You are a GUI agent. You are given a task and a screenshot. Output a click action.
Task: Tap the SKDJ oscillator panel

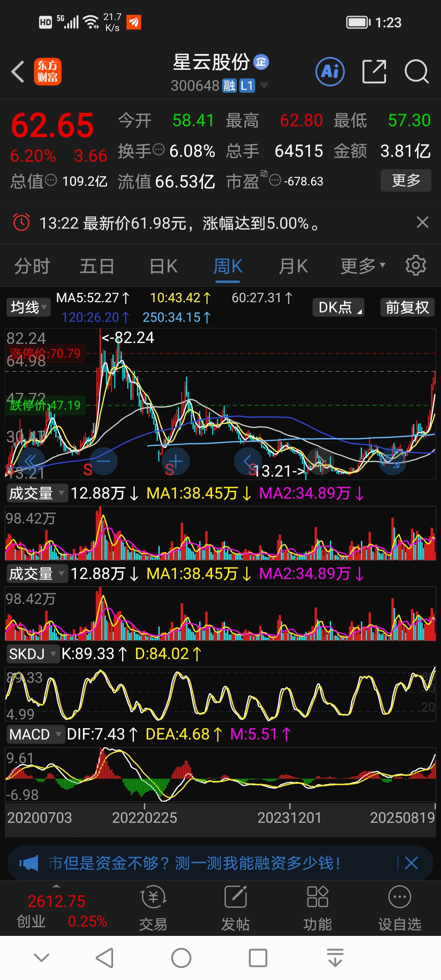220,694
